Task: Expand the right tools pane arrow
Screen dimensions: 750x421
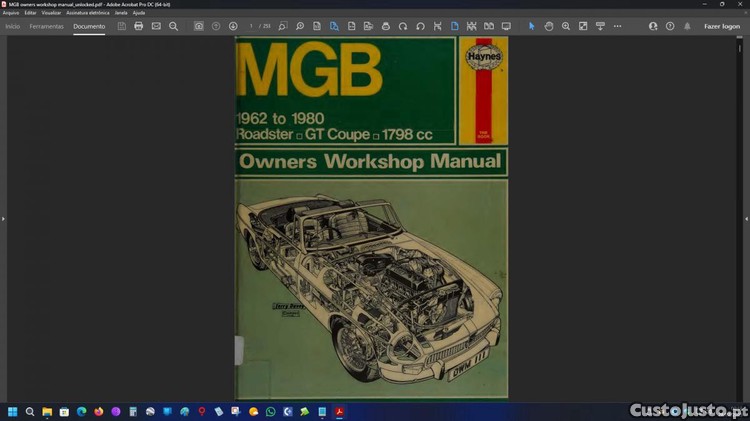Action: click(x=746, y=218)
